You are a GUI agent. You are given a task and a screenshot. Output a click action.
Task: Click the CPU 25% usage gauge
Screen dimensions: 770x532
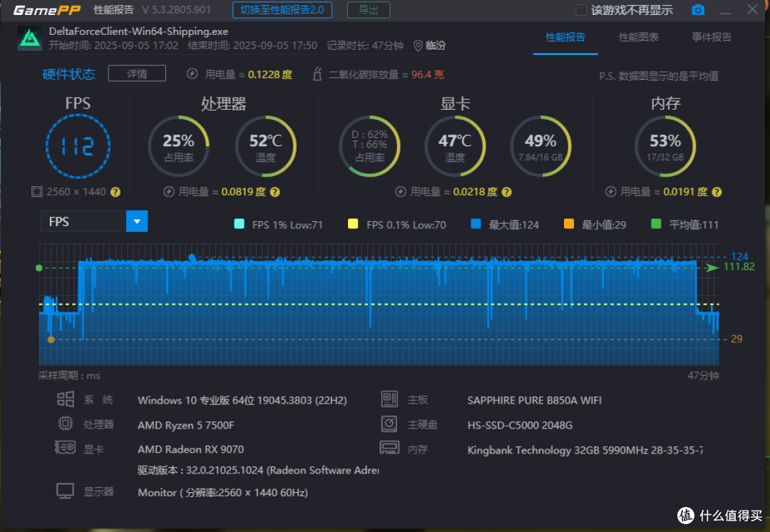coord(179,146)
